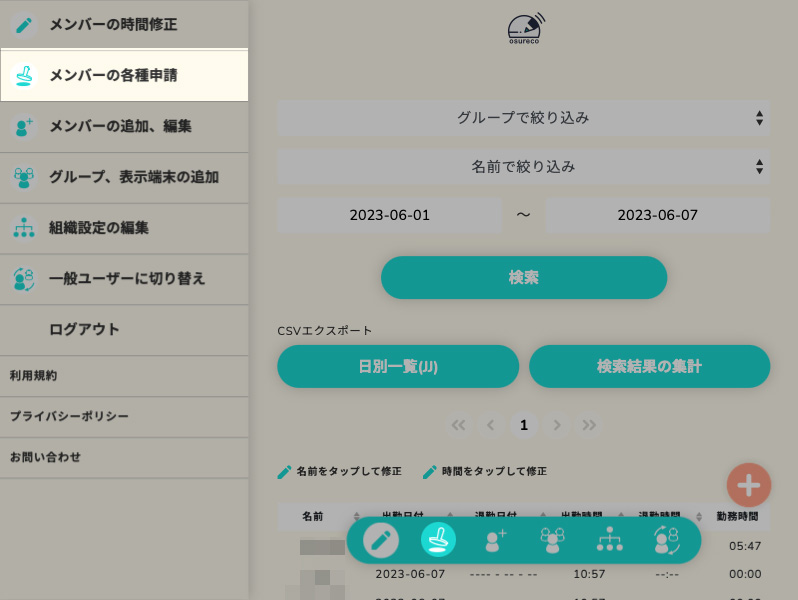Image resolution: width=798 pixels, height=600 pixels.
Task: Open the プライバシーポリシー link
Action: click(69, 416)
